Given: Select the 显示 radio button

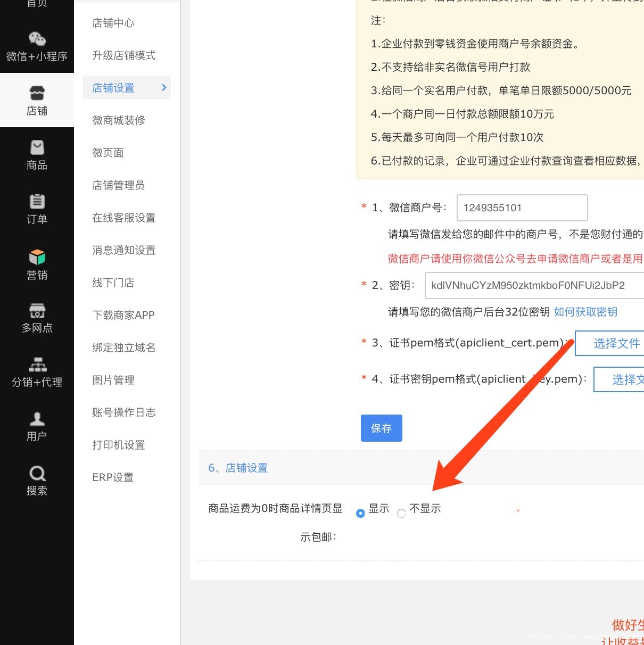Looking at the screenshot, I should tap(360, 513).
